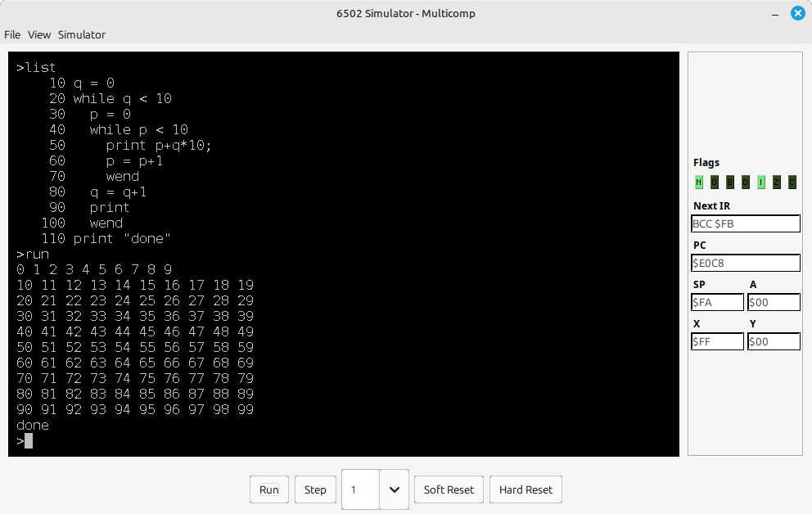The width and height of the screenshot is (812, 514).
Task: Minimize the simulator window
Action: coord(774,13)
